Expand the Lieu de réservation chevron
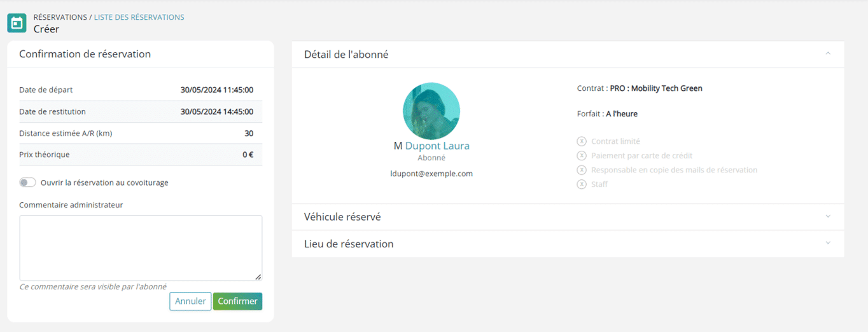The width and height of the screenshot is (868, 332). [828, 243]
